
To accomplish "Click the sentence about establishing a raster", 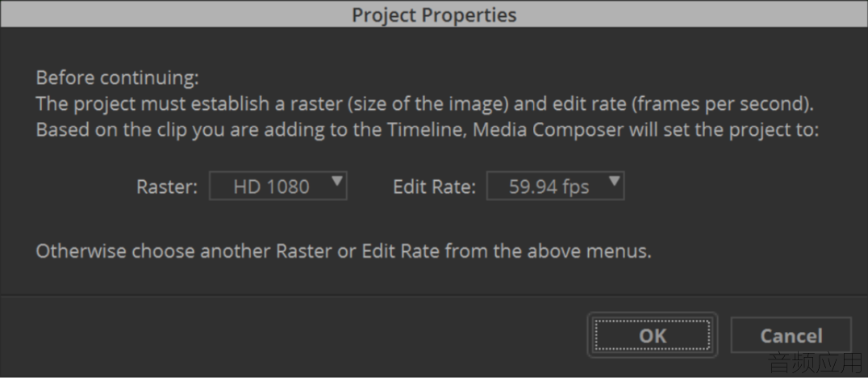I will [424, 103].
